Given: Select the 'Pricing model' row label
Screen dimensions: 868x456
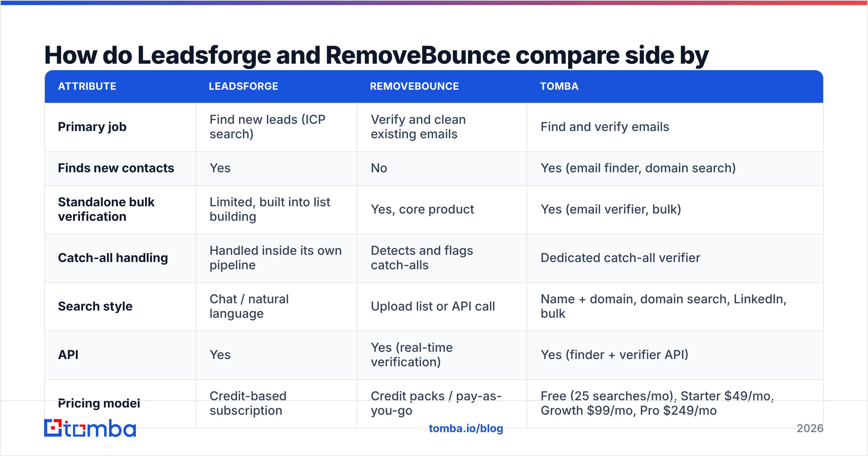Looking at the screenshot, I should pos(99,403).
